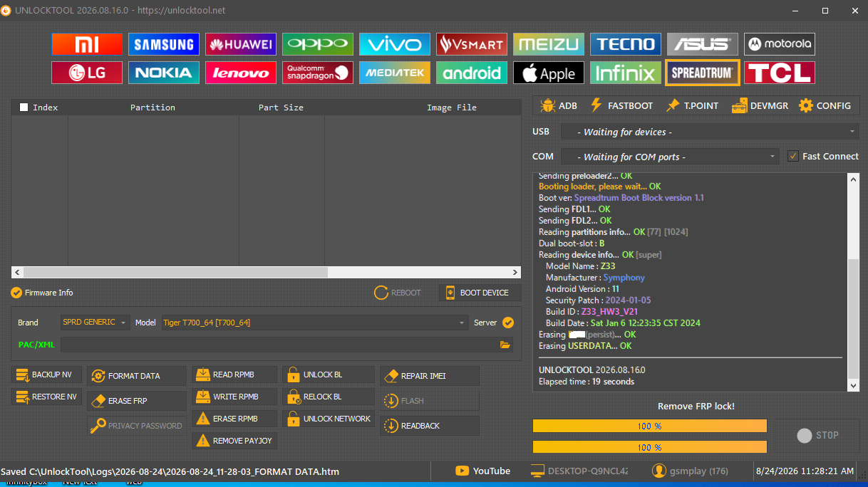868x487 pixels.
Task: Open the Motorola brand tile
Action: click(x=780, y=44)
